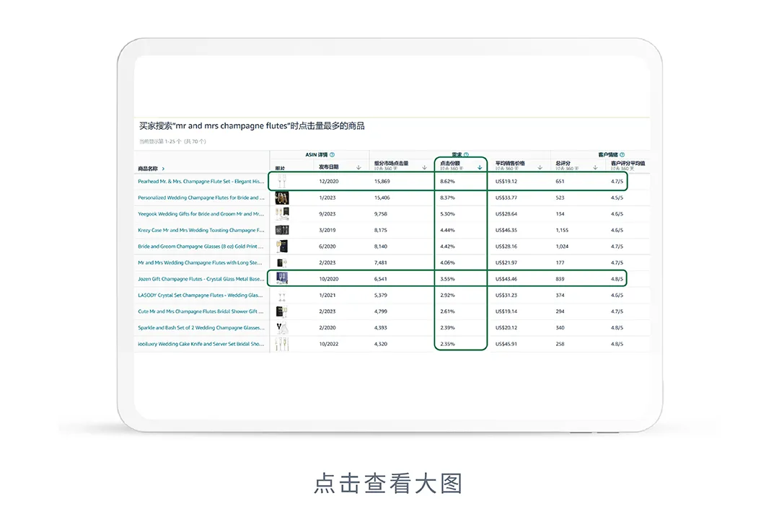
Task: Select the US$19.12 price cell
Action: tap(506, 182)
